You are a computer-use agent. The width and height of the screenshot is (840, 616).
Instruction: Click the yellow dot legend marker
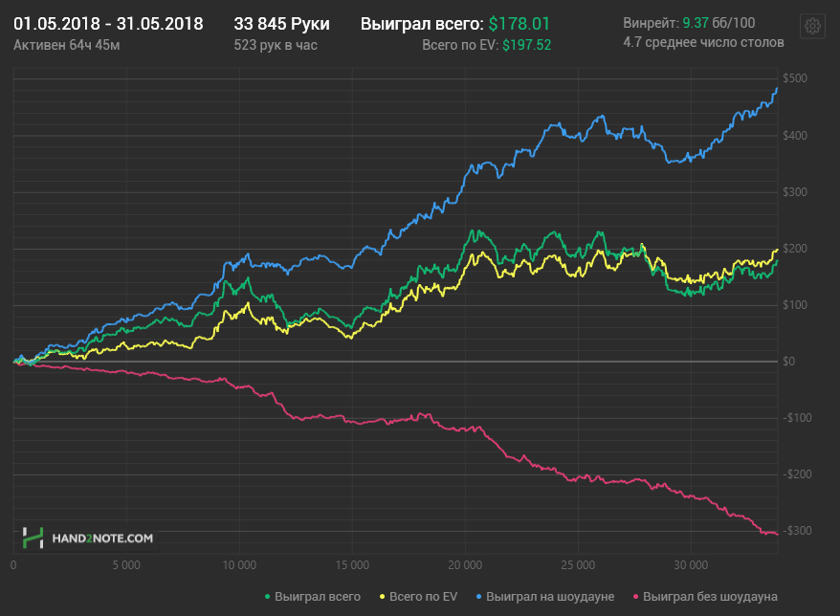382,597
